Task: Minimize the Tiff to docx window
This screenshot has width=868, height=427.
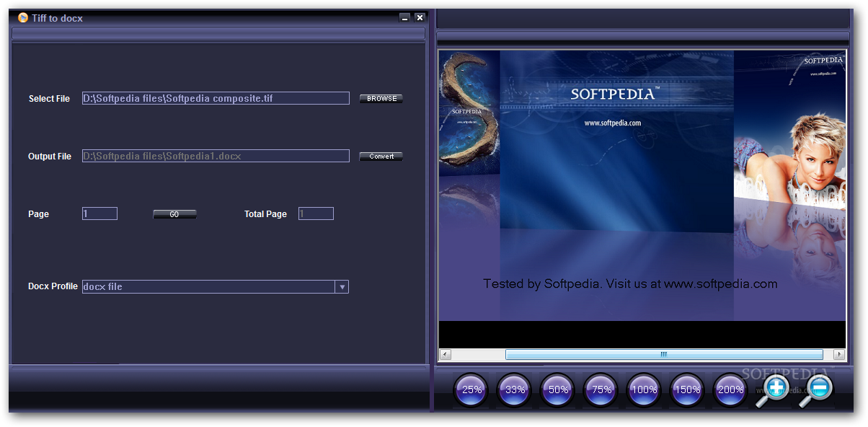Action: coord(404,17)
